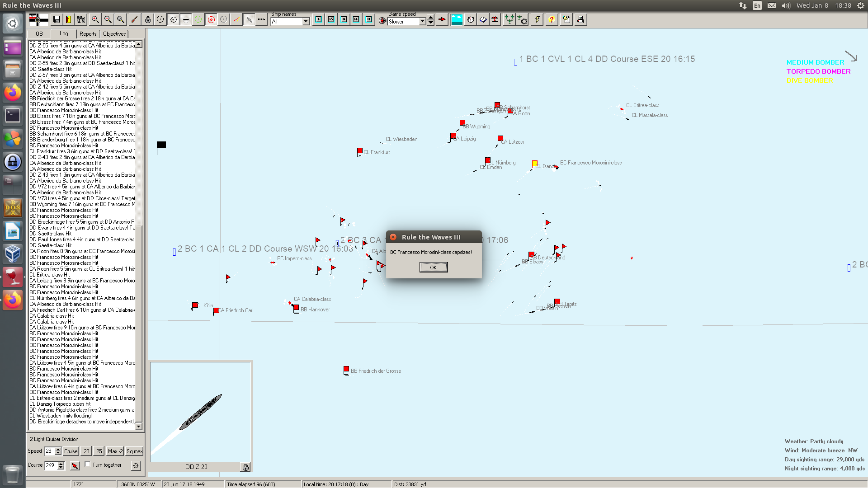
Task: Click the lightning bolt toolbar icon
Action: pyautogui.click(x=537, y=19)
